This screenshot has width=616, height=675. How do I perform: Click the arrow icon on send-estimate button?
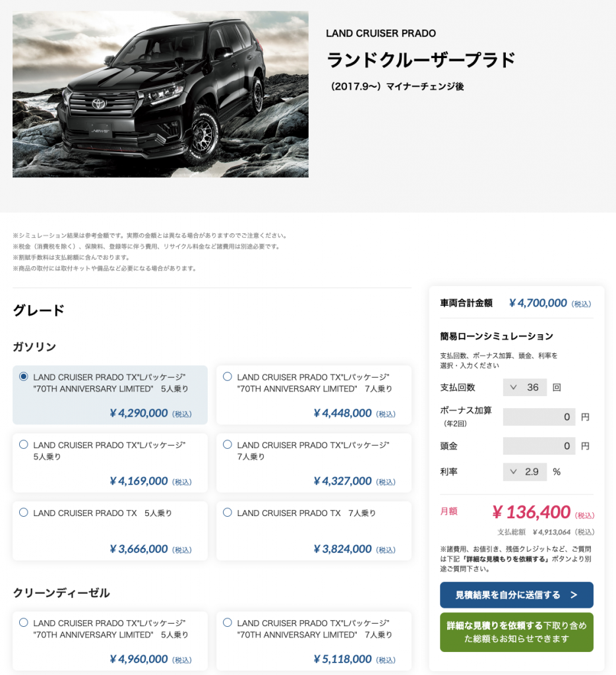574,595
